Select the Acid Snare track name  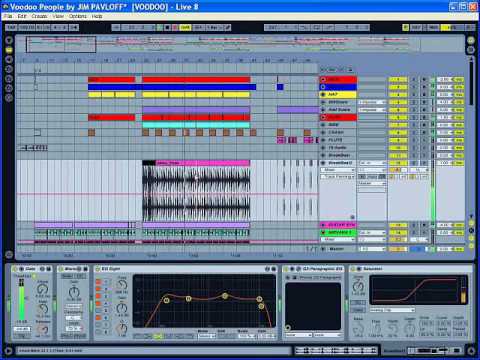pos(339,110)
